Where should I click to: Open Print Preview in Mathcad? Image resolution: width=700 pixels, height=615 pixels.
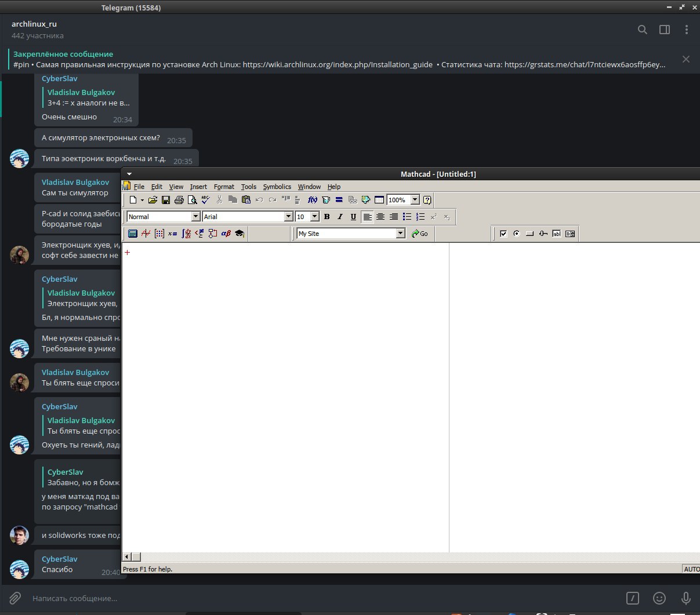(192, 200)
